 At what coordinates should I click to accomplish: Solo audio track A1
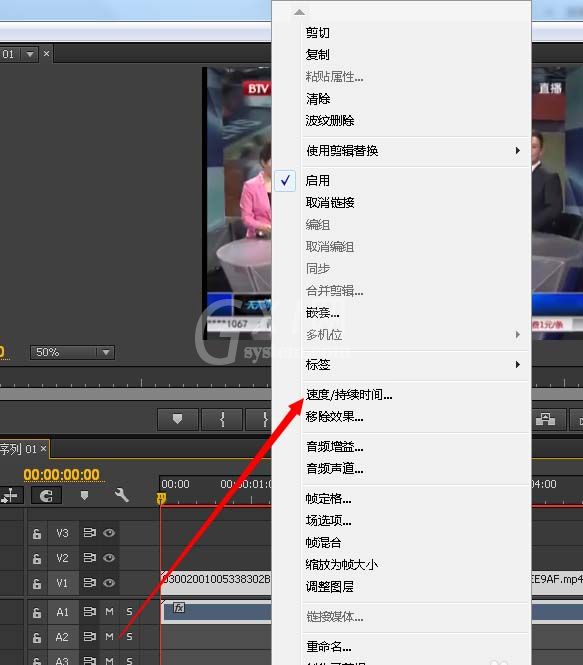(x=129, y=612)
